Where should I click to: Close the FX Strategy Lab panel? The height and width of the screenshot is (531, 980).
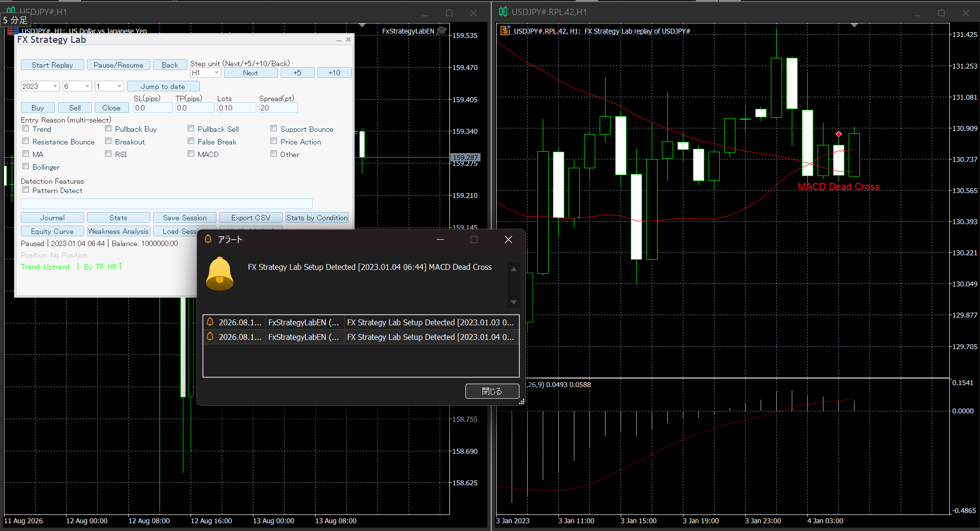[348, 40]
